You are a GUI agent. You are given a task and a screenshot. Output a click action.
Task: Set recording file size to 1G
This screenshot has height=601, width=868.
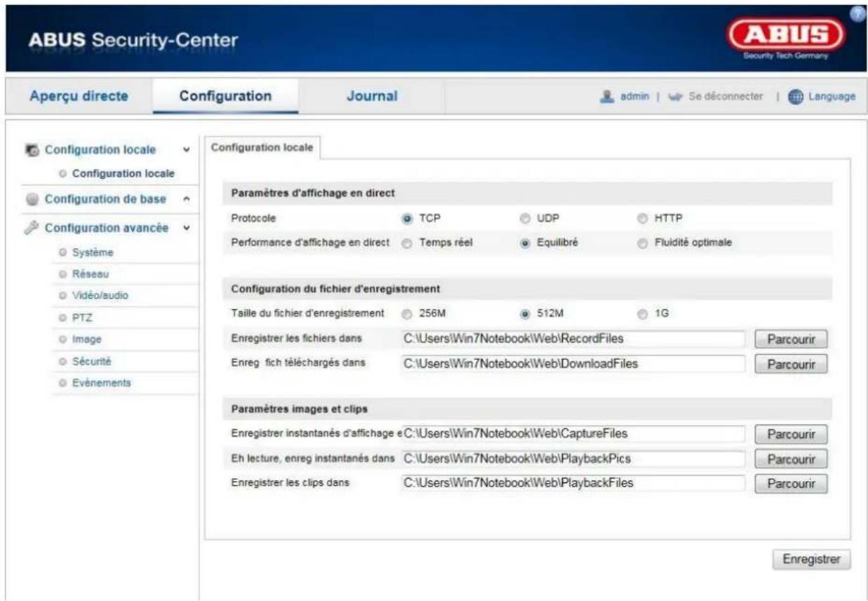pyautogui.click(x=641, y=313)
